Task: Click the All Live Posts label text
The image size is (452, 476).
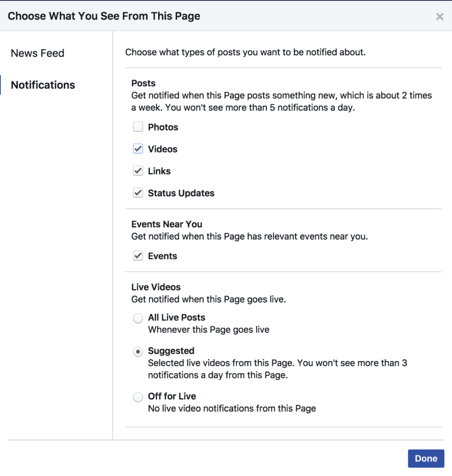Action: click(176, 317)
